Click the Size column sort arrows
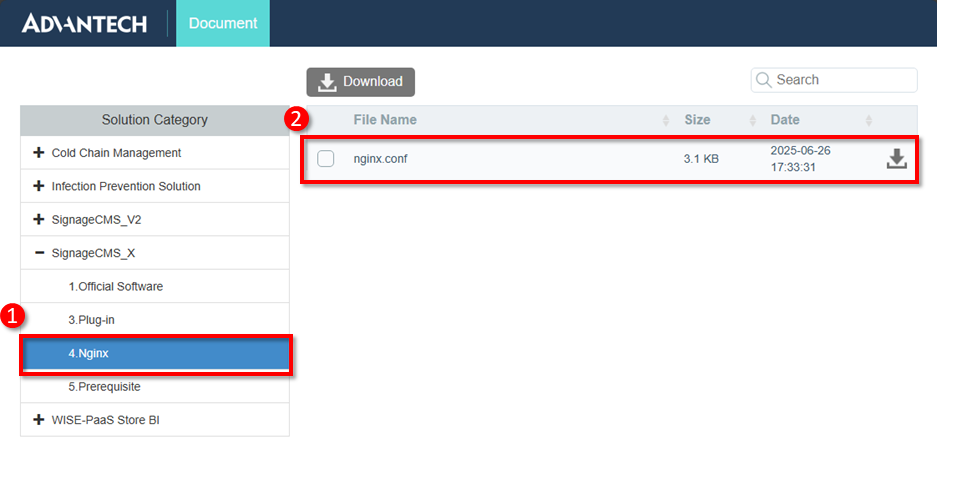Viewport: 960px width, 480px height. pos(752,121)
